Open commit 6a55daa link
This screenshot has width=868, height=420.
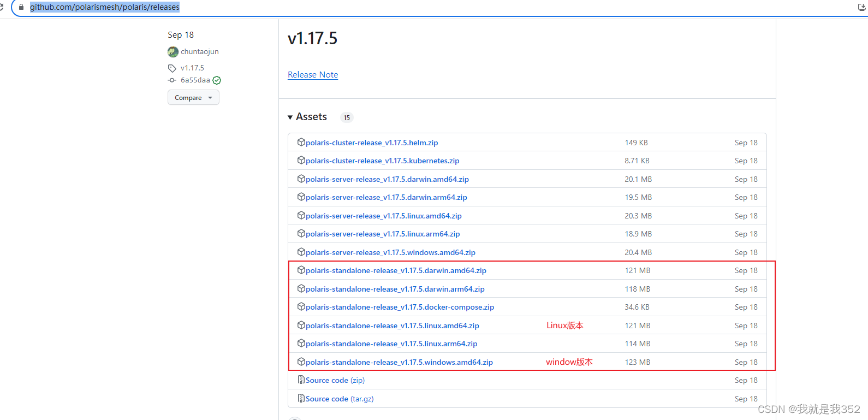(x=195, y=80)
